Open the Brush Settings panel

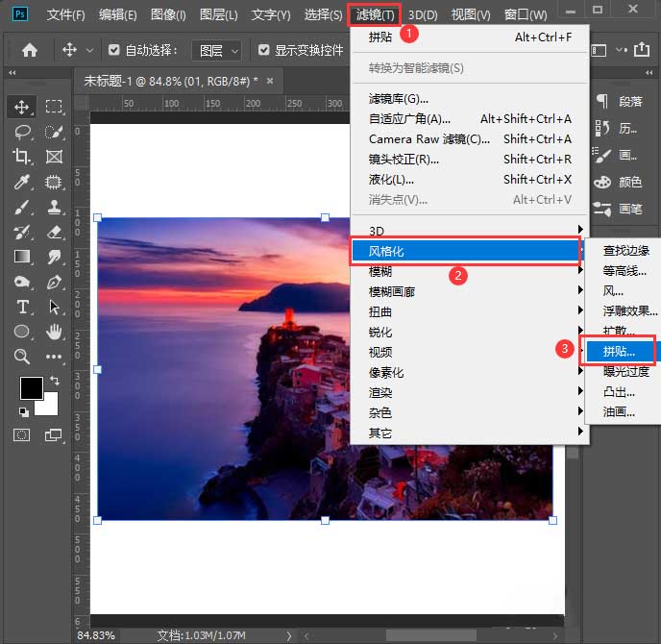click(x=616, y=155)
